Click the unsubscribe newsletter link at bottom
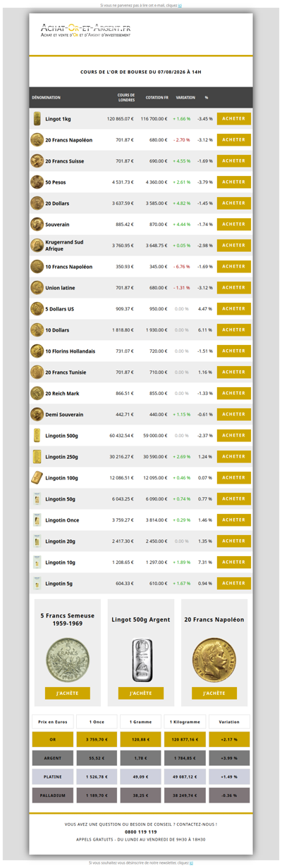 [191, 862]
